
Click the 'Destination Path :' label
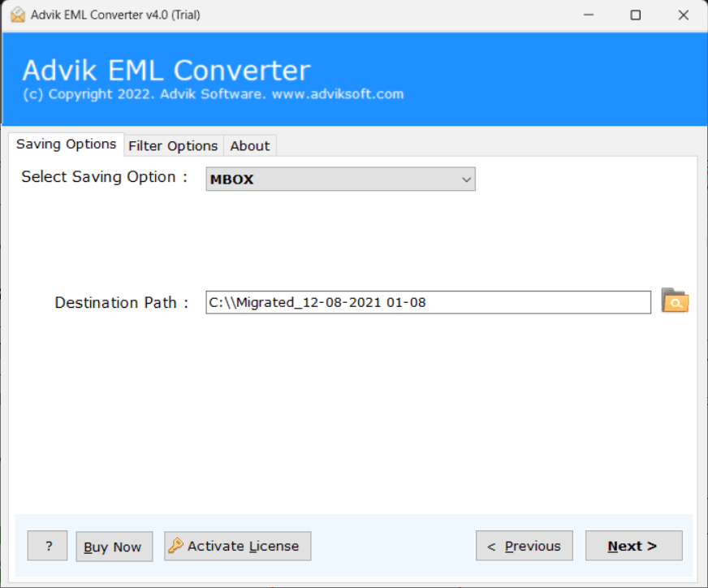[122, 302]
